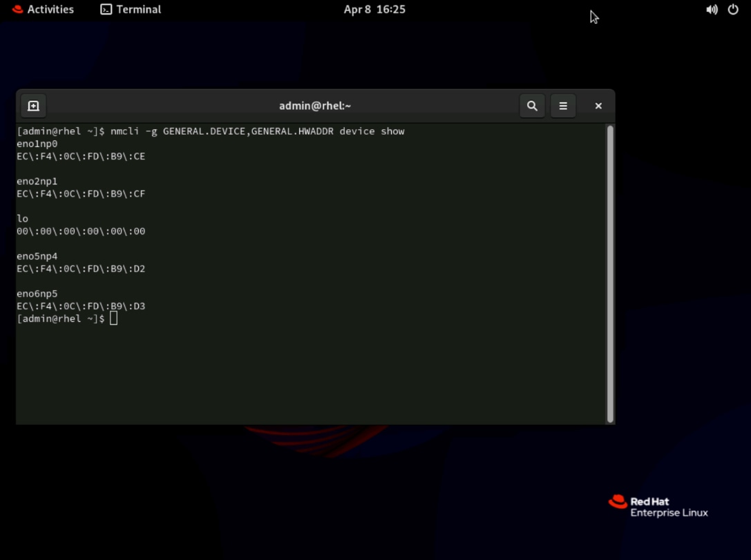Click the eno1np0 device name
751x560 pixels.
(37, 144)
